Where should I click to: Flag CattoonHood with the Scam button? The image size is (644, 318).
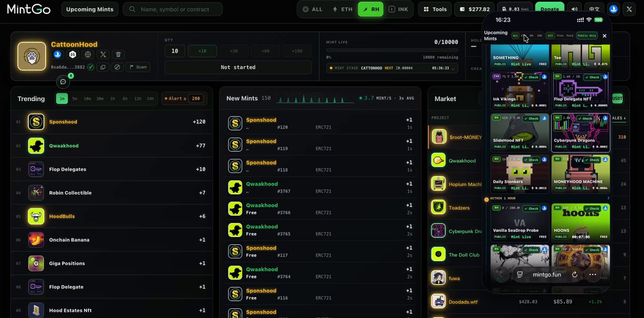pyautogui.click(x=138, y=67)
